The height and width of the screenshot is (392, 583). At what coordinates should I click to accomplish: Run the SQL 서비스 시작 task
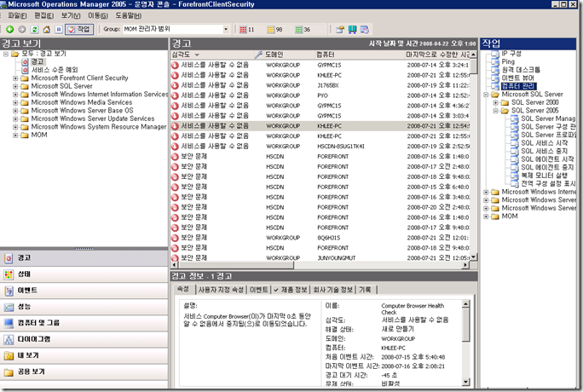click(545, 143)
